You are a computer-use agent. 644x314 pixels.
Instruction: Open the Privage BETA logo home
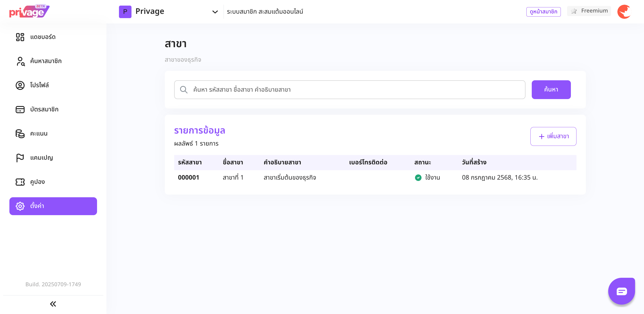29,11
